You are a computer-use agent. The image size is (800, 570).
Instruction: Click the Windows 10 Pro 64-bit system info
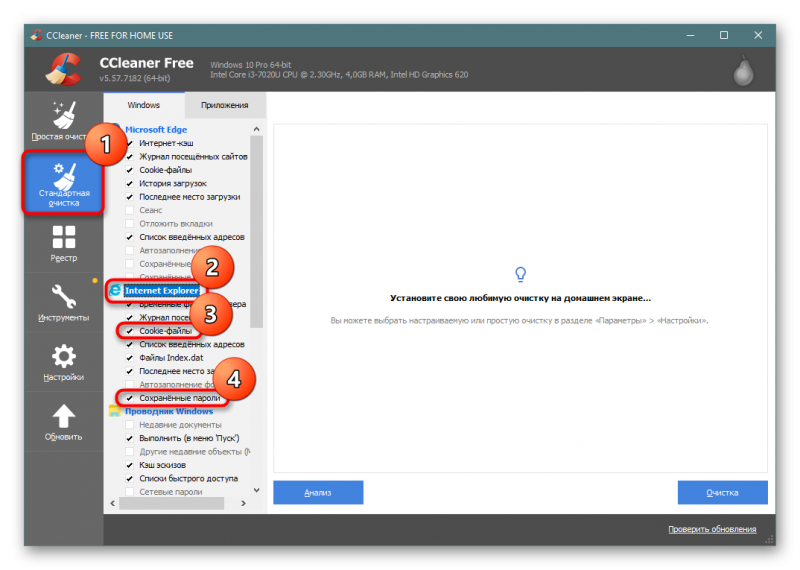[x=251, y=65]
